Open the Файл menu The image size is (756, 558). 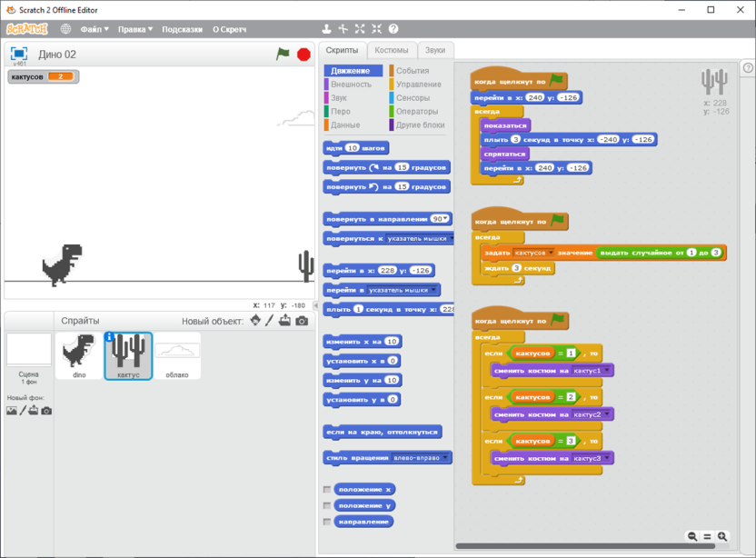click(x=94, y=29)
